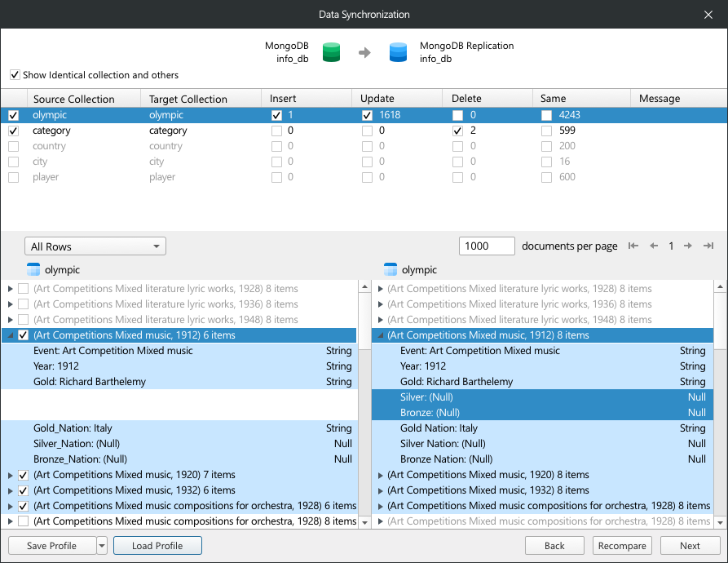Uncheck the category collection row checkbox
728x563 pixels.
14,131
